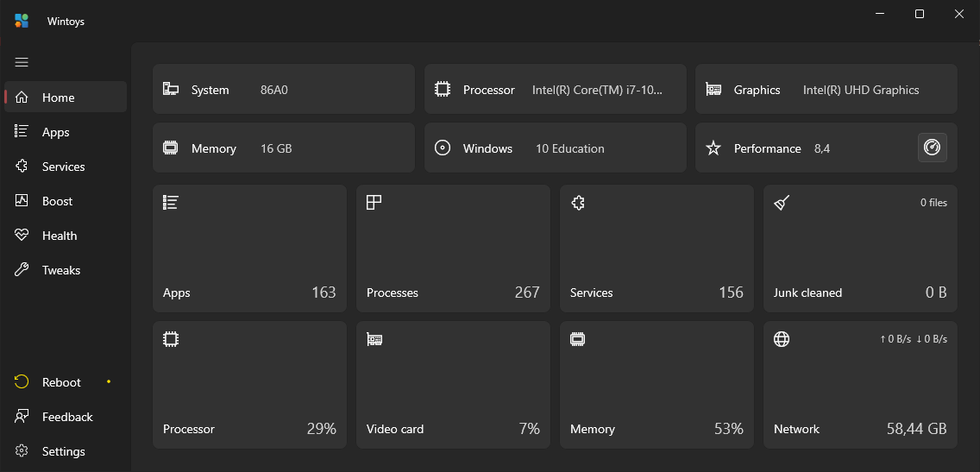Click the Home house icon in sidebar
This screenshot has height=472, width=980.
[x=22, y=98]
